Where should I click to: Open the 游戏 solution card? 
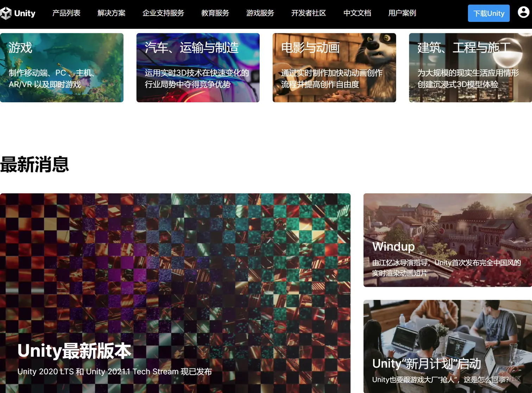[62, 67]
